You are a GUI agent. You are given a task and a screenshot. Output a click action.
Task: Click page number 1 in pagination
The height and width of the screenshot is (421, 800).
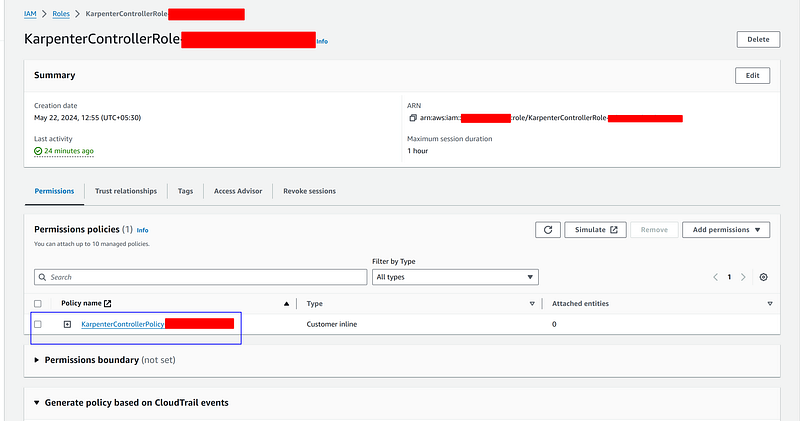click(729, 277)
